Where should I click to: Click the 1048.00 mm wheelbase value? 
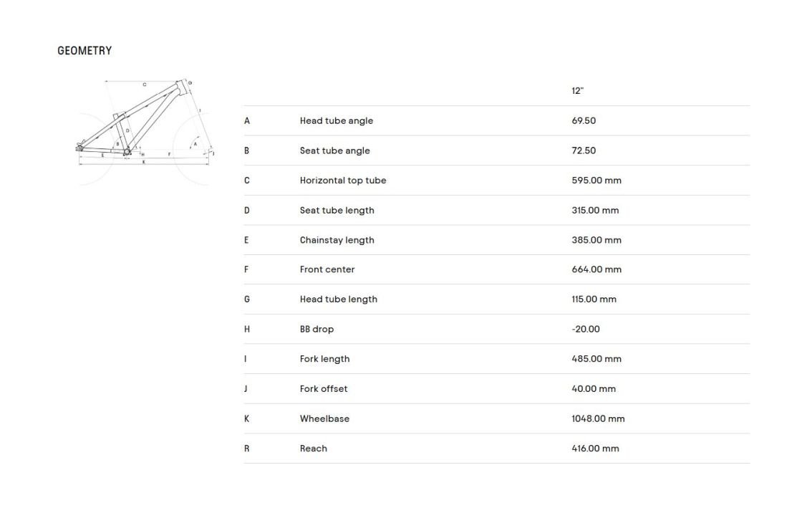pyautogui.click(x=598, y=419)
